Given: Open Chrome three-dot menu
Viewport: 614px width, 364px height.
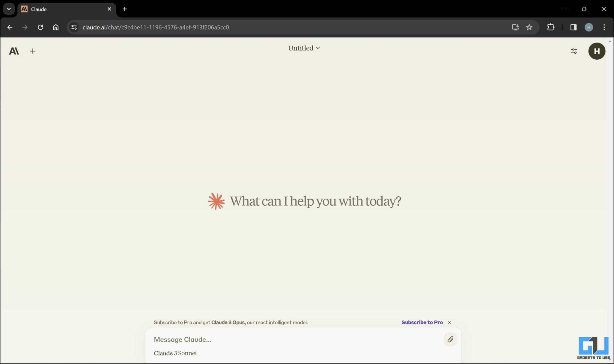Looking at the screenshot, I should [604, 27].
